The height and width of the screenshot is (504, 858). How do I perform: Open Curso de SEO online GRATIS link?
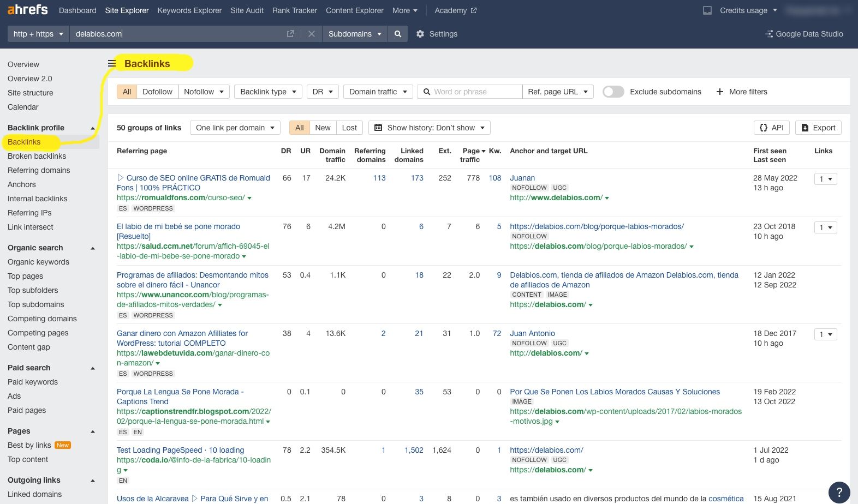tap(193, 183)
